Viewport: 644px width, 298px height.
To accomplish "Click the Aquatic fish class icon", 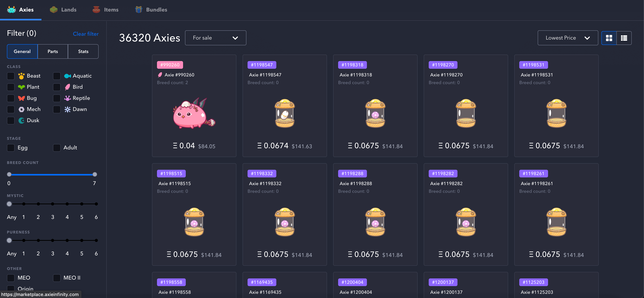I will (x=67, y=76).
